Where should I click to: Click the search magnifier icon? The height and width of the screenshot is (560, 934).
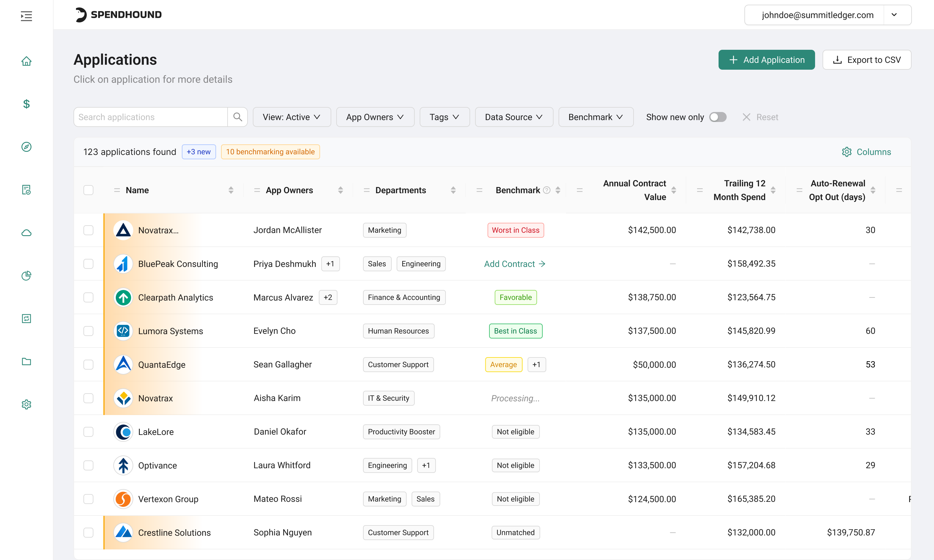click(x=238, y=117)
